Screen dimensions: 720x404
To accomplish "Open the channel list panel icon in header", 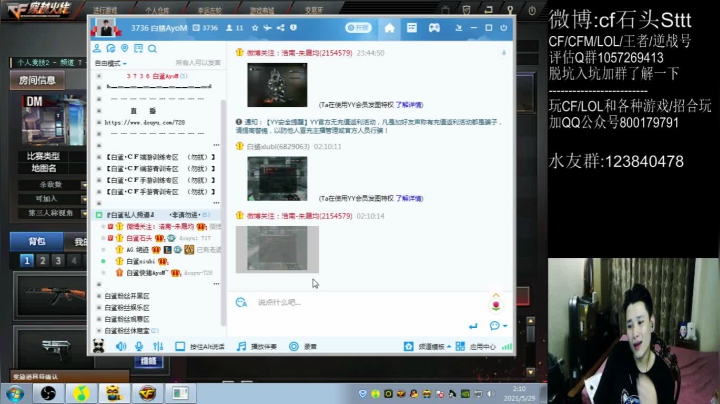I will (411, 28).
